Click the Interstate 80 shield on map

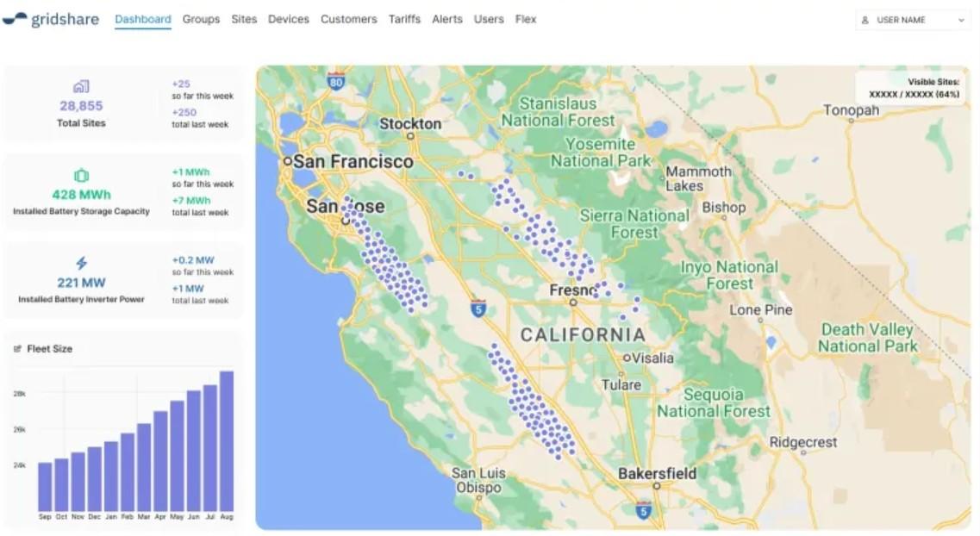336,81
